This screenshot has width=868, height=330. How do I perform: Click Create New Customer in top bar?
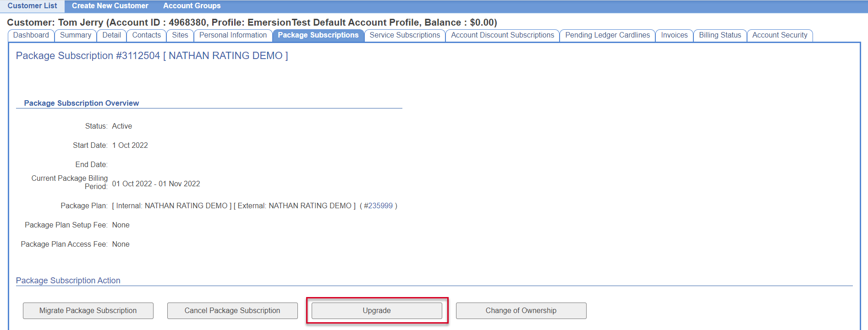[110, 6]
